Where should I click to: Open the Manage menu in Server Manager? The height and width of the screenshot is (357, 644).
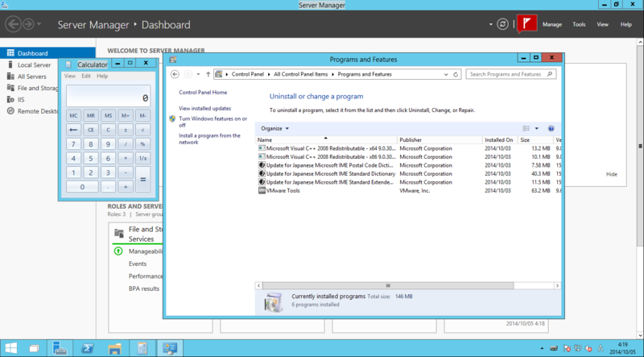552,24
